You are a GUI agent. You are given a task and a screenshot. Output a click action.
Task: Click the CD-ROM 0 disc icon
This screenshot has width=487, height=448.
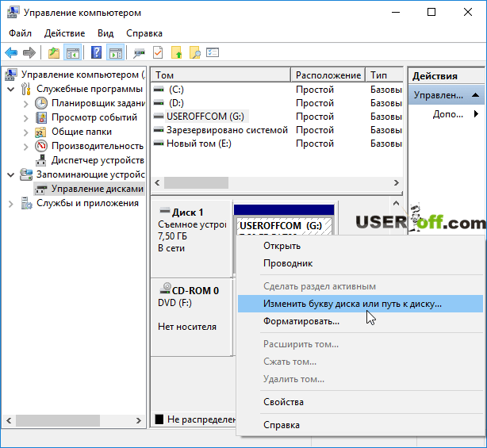point(165,290)
